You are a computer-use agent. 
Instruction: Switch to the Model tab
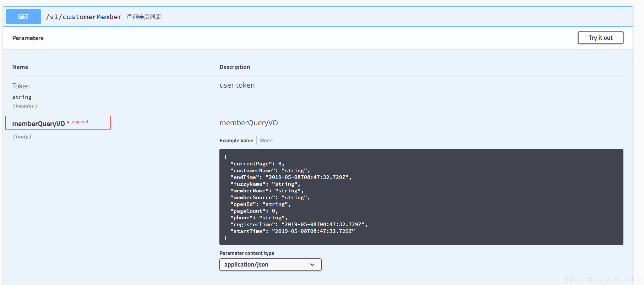pyautogui.click(x=266, y=141)
